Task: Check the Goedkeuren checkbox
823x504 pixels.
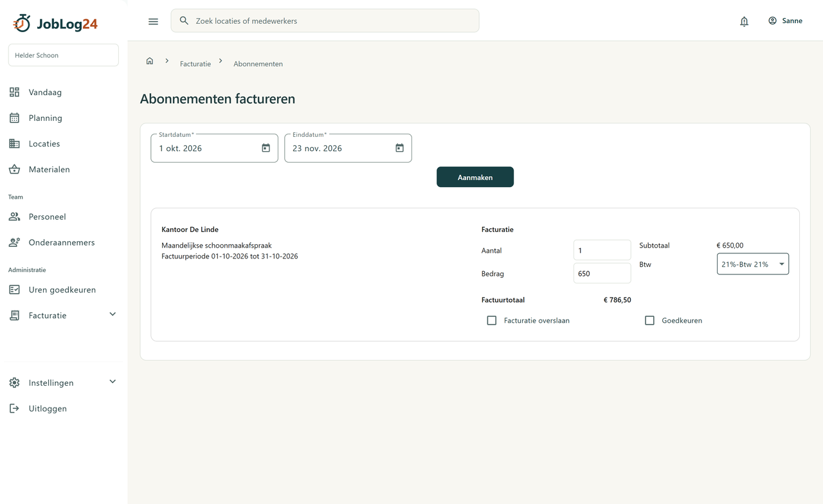Action: [649, 320]
